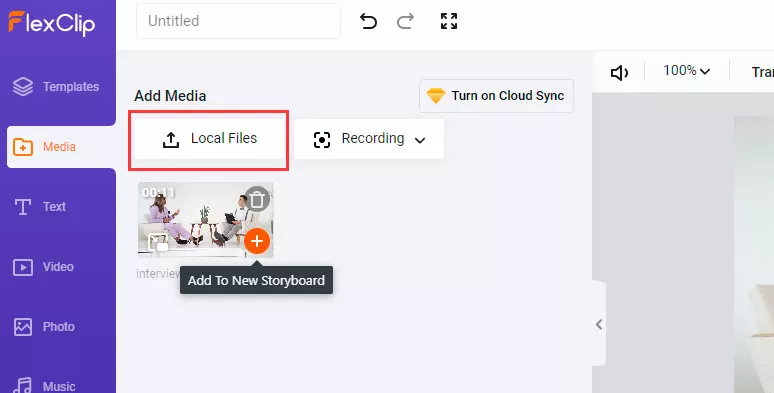Open the Templates sidebar tab

tap(56, 87)
